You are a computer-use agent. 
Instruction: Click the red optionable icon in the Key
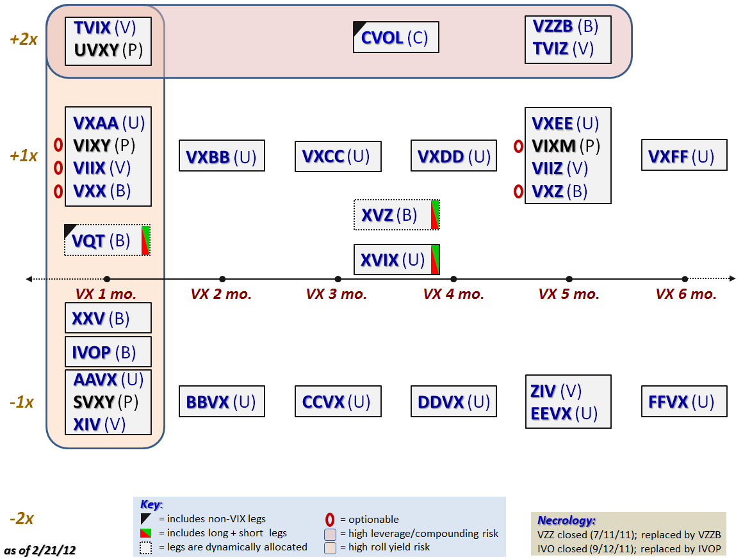coord(330,520)
